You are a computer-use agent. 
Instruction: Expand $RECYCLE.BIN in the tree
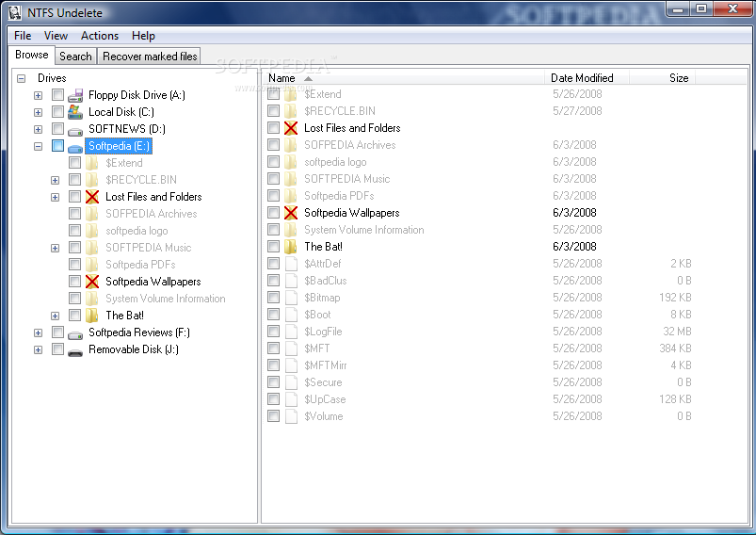(55, 181)
